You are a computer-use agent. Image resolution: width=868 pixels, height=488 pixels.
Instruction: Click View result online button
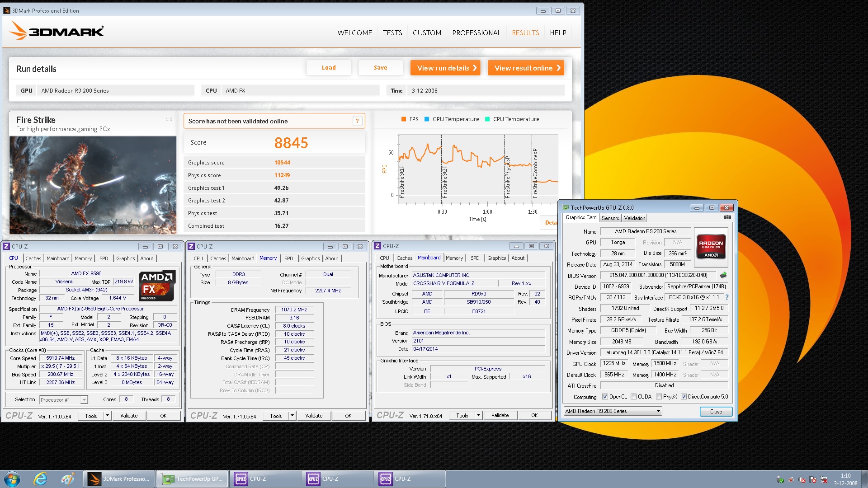[526, 68]
